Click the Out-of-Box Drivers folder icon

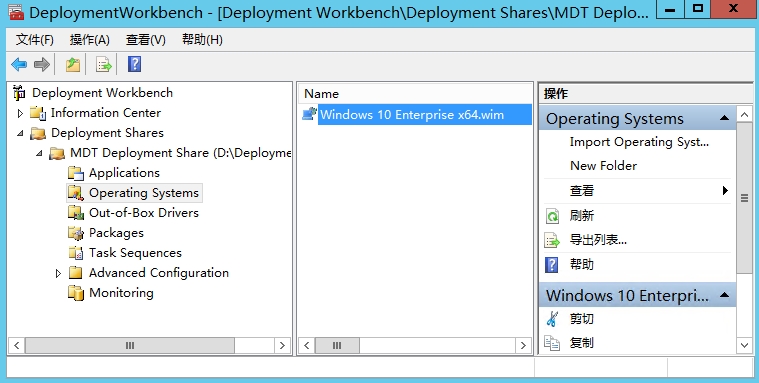tap(76, 213)
